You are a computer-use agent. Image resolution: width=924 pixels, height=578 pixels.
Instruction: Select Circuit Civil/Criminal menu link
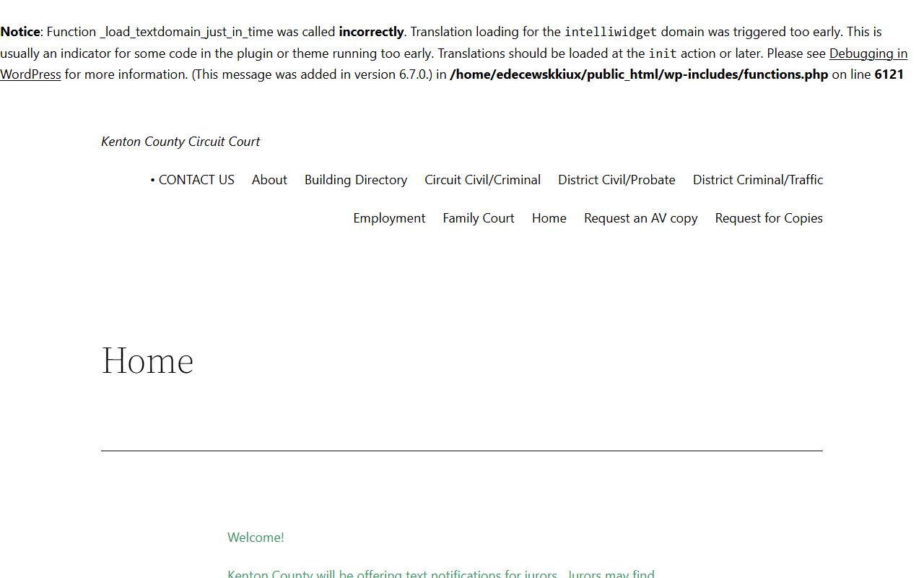point(482,180)
